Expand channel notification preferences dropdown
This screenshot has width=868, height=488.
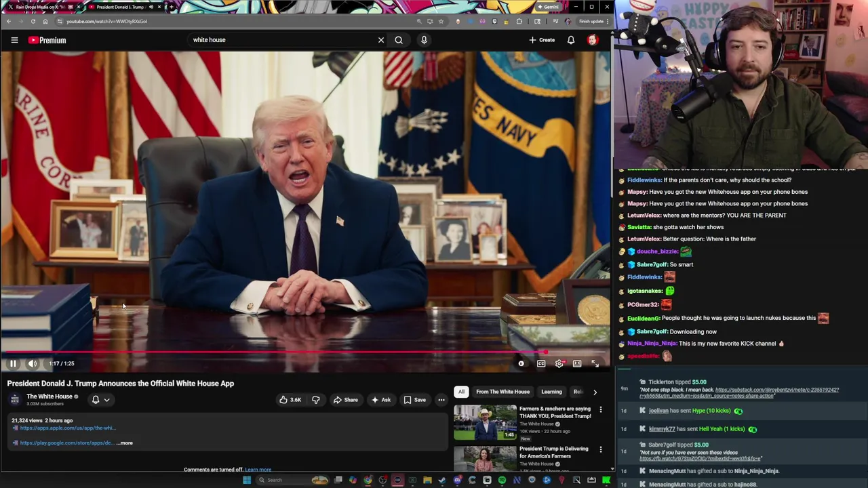click(x=100, y=400)
